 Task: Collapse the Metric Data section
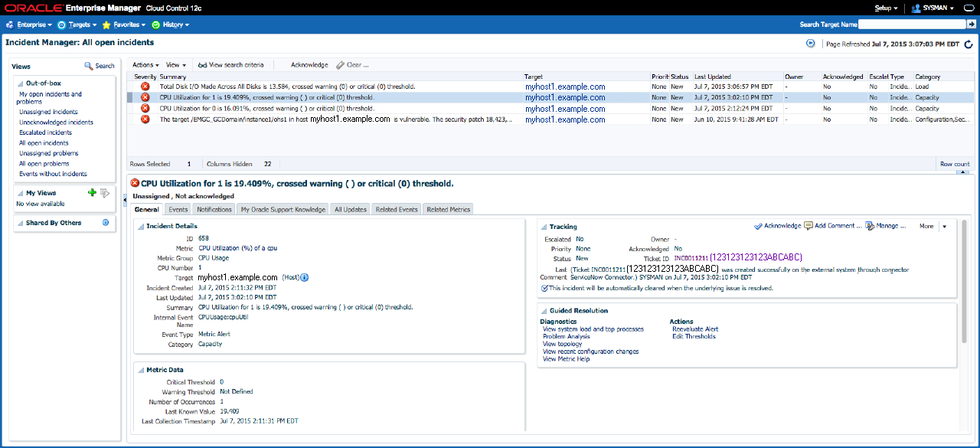tap(140, 369)
